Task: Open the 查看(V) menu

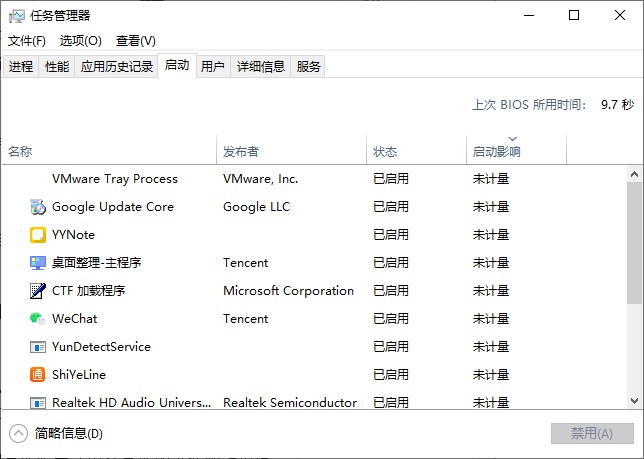Action: (x=136, y=41)
